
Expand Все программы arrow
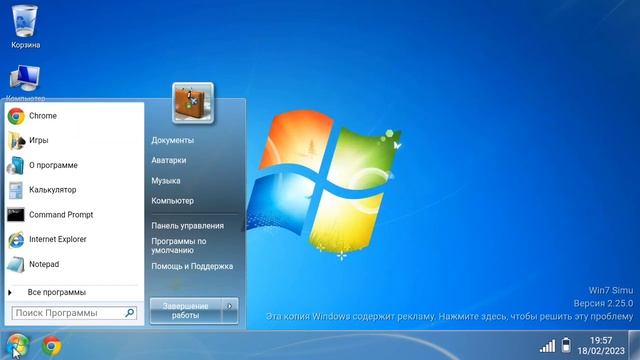click(9, 293)
